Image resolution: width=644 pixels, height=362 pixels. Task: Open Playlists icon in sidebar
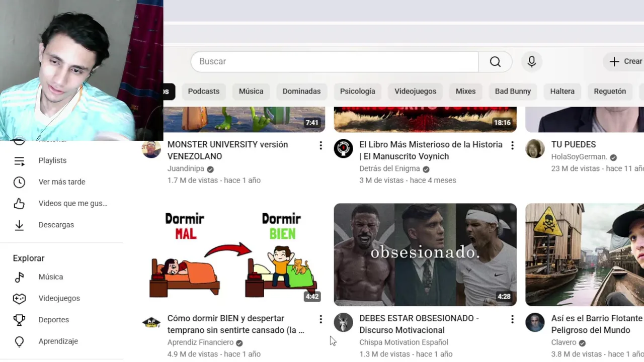(19, 161)
